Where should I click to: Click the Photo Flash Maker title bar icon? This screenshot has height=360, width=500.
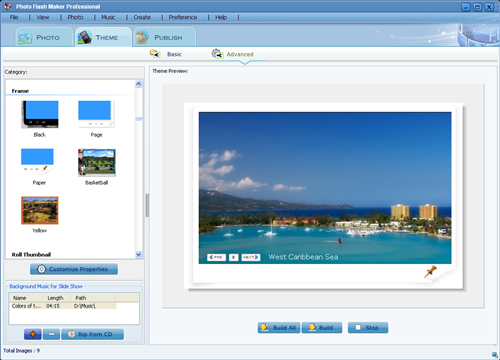(7, 6)
